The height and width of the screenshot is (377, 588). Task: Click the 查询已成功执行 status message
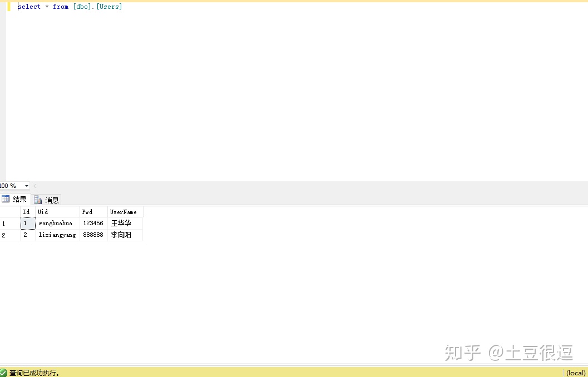click(x=34, y=373)
